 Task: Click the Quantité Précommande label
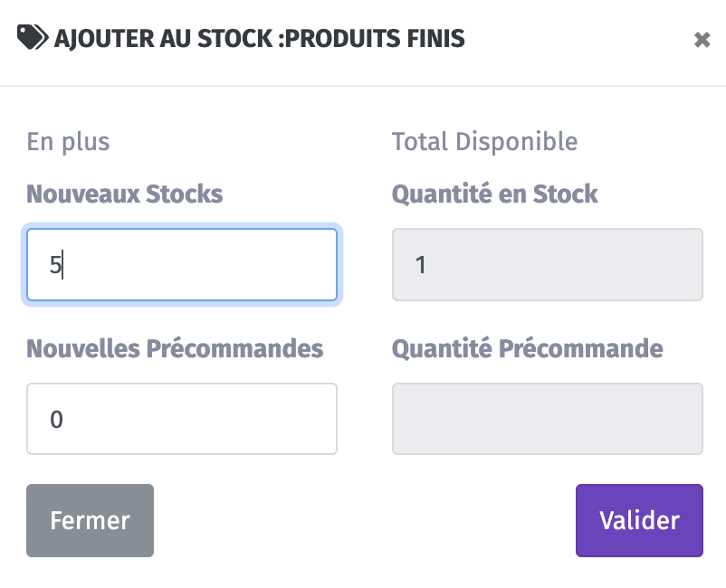point(528,348)
